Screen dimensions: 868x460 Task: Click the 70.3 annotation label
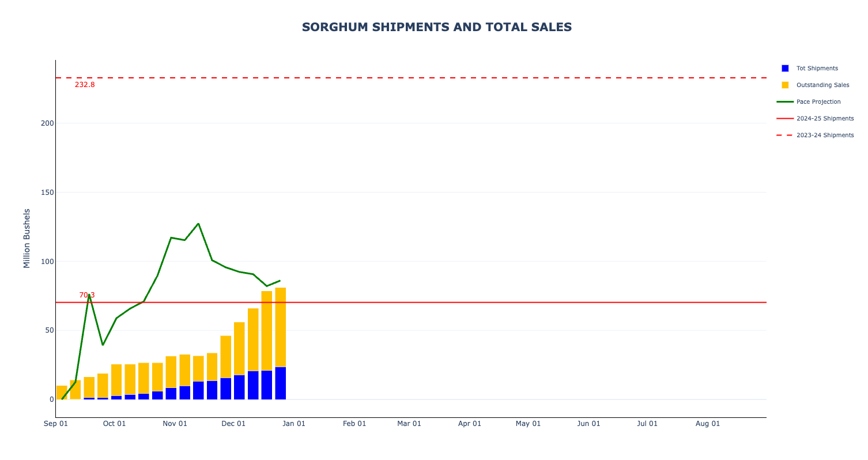click(87, 295)
